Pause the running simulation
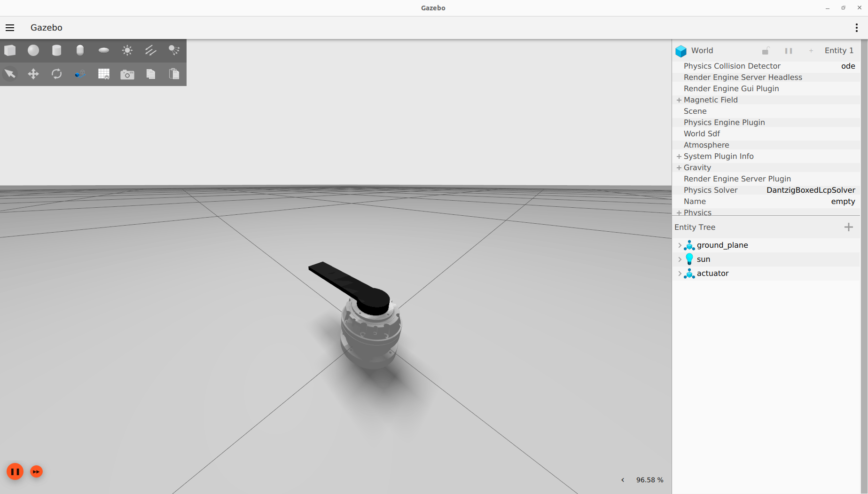 tap(15, 471)
